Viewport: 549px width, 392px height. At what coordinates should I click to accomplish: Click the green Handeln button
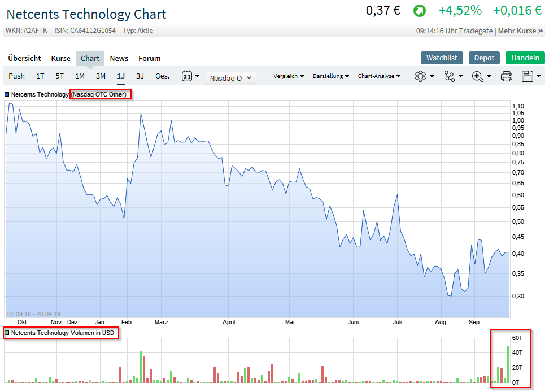(525, 58)
